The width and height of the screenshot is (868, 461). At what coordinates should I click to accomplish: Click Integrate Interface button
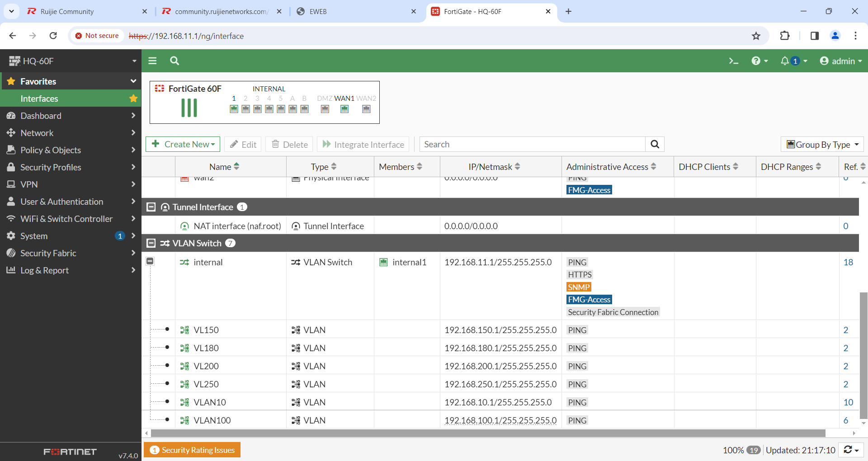[363, 145]
